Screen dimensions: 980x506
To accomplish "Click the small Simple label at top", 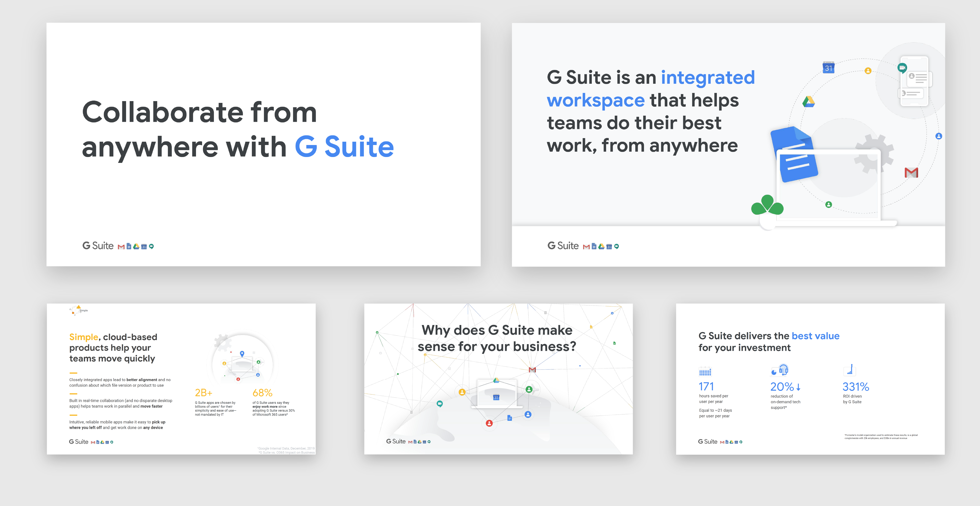I will pos(84,310).
